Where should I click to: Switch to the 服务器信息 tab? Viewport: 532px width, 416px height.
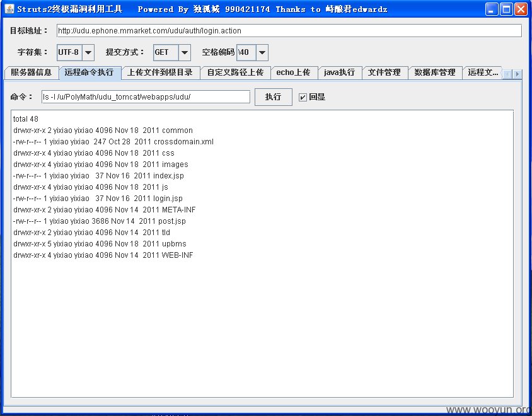click(x=32, y=72)
